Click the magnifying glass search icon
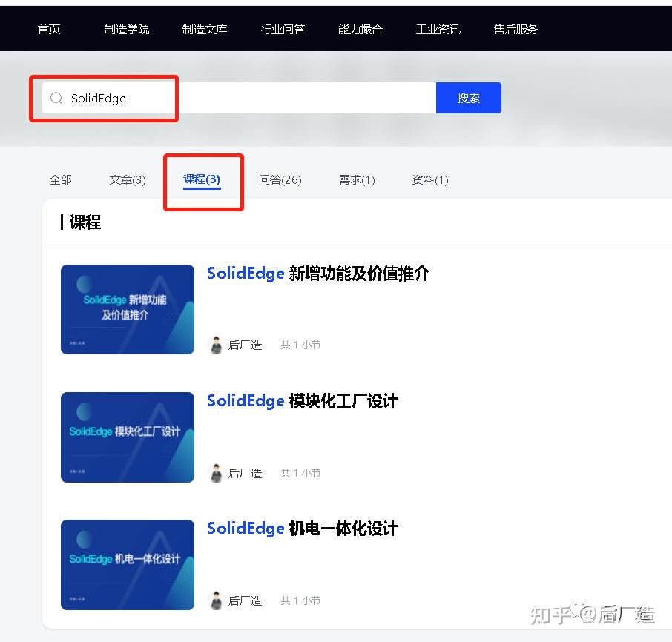Screen dimensions: 672x642 pos(56,97)
